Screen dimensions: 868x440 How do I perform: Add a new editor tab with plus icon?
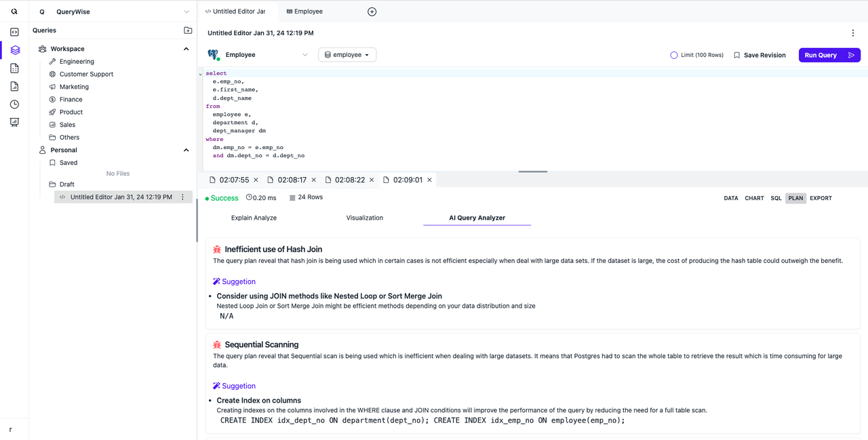(x=372, y=12)
